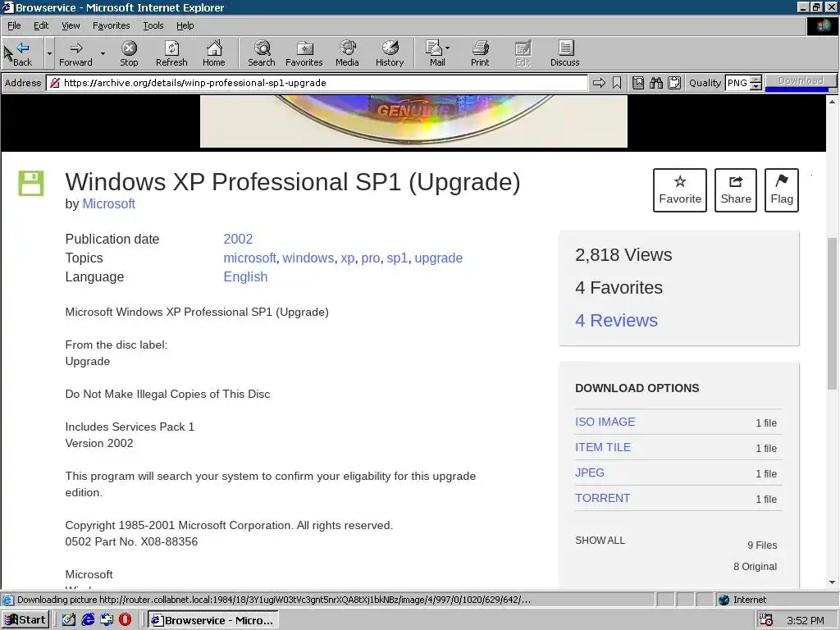The width and height of the screenshot is (840, 630).
Task: Open the Search toolbar button
Action: click(262, 53)
